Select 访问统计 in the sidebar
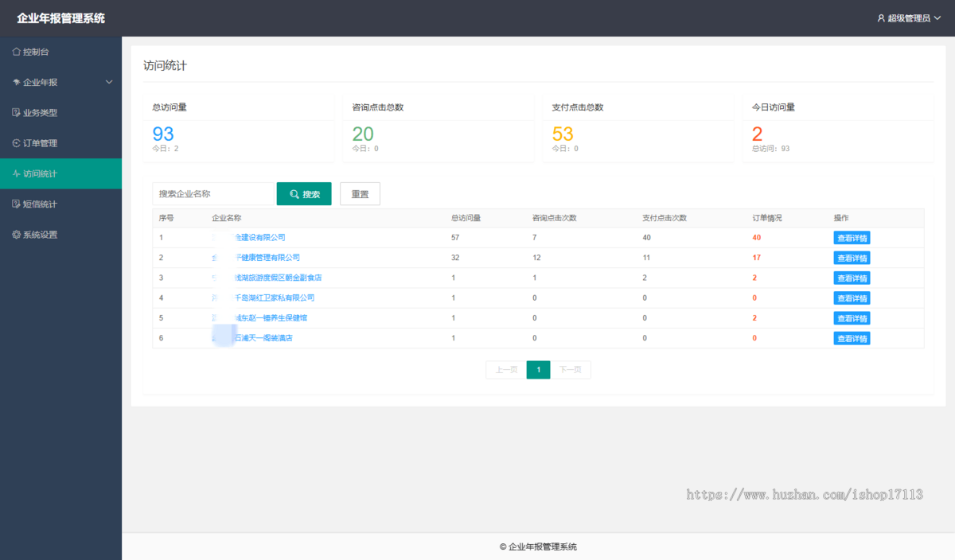 60,173
